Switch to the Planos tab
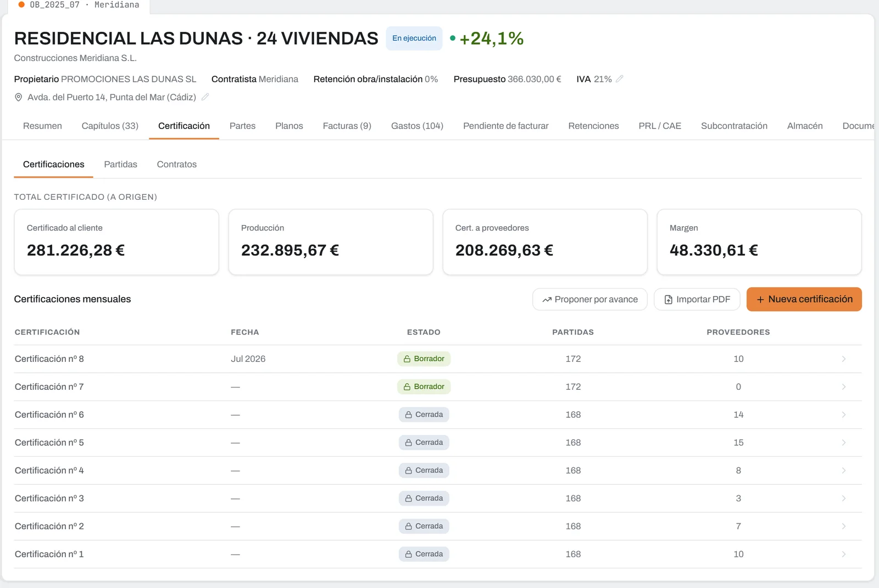 (289, 126)
